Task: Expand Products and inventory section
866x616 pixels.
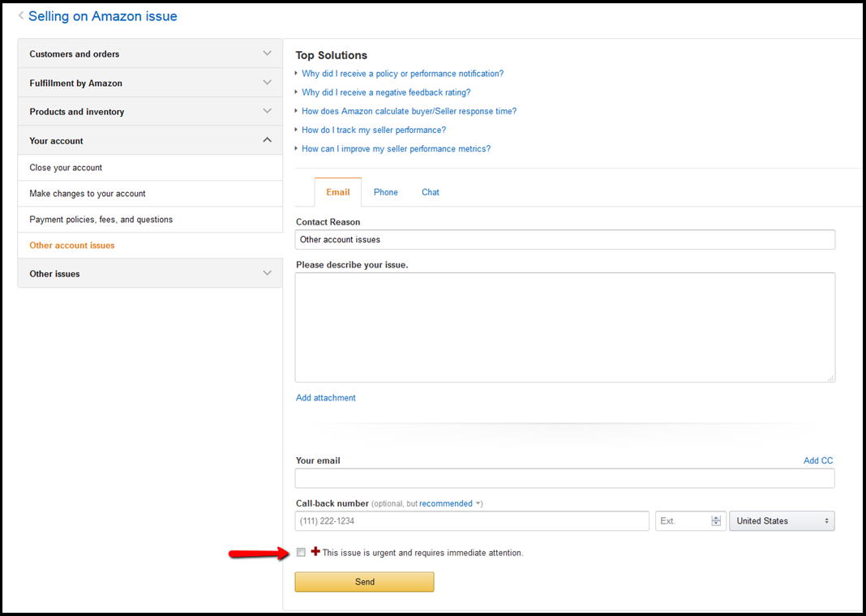Action: [x=150, y=112]
